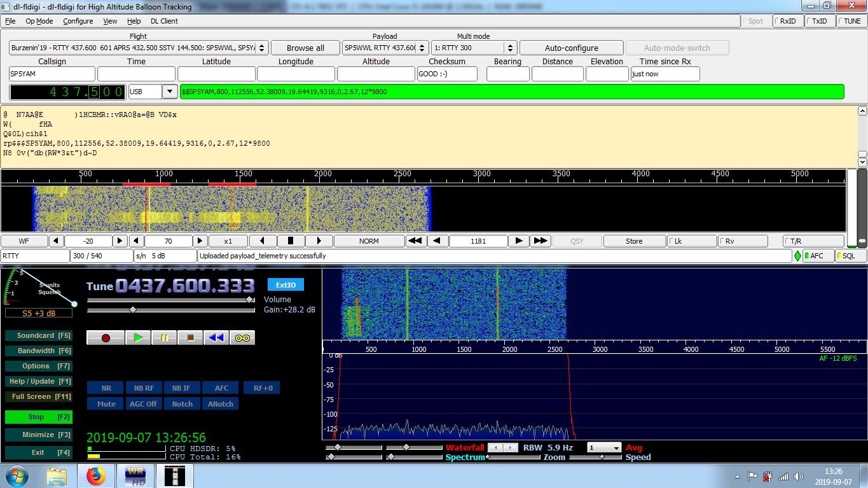The height and width of the screenshot is (488, 868).
Task: Open File Explorer from the taskbar
Action: 56,476
